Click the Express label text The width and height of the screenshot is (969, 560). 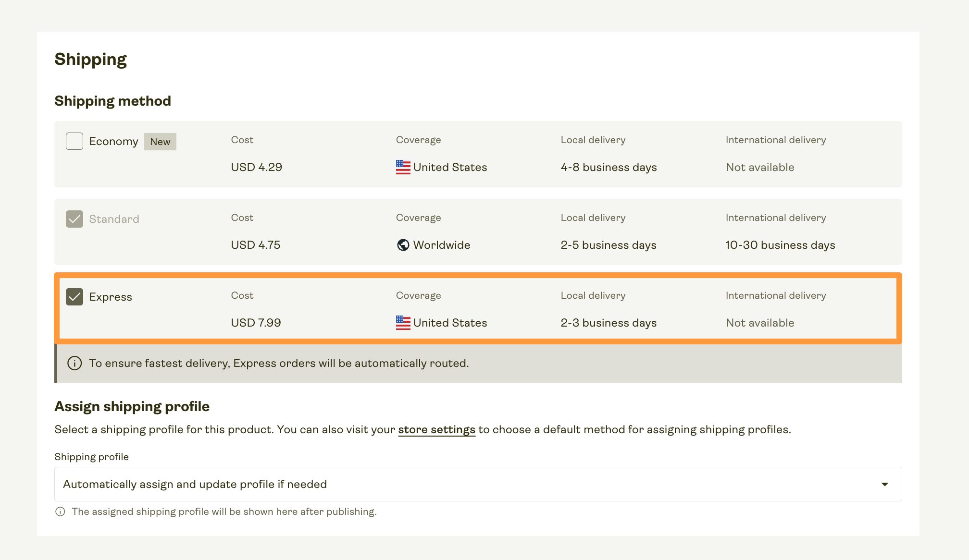[111, 297]
